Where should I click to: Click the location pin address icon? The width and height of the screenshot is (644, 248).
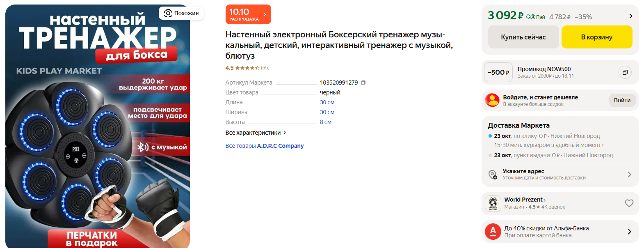point(493,175)
